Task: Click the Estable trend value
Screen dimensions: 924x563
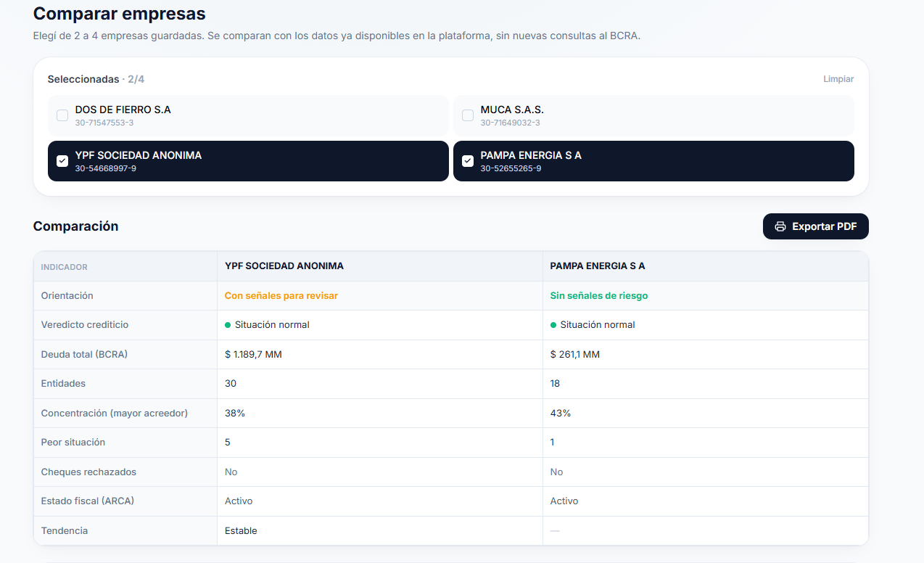Action: coord(241,530)
